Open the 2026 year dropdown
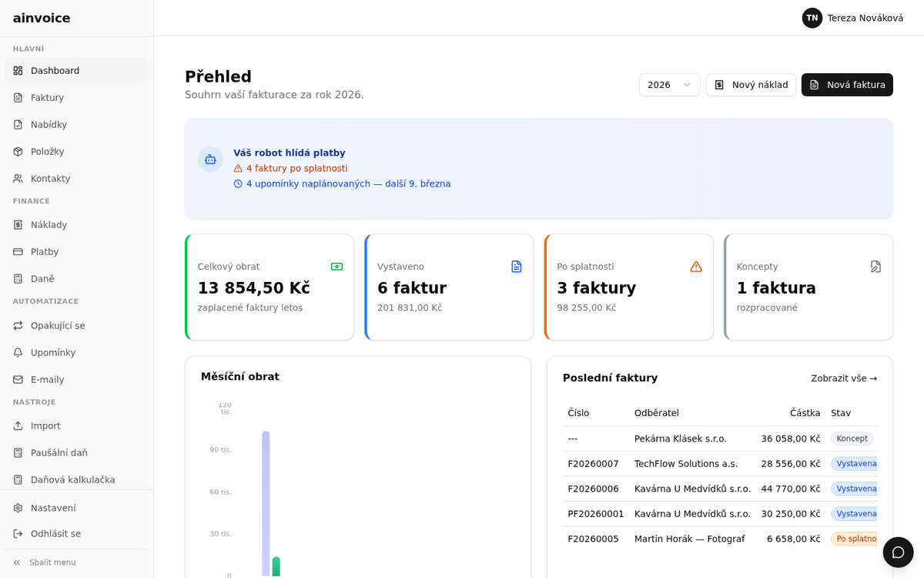This screenshot has width=924, height=578. 670,85
